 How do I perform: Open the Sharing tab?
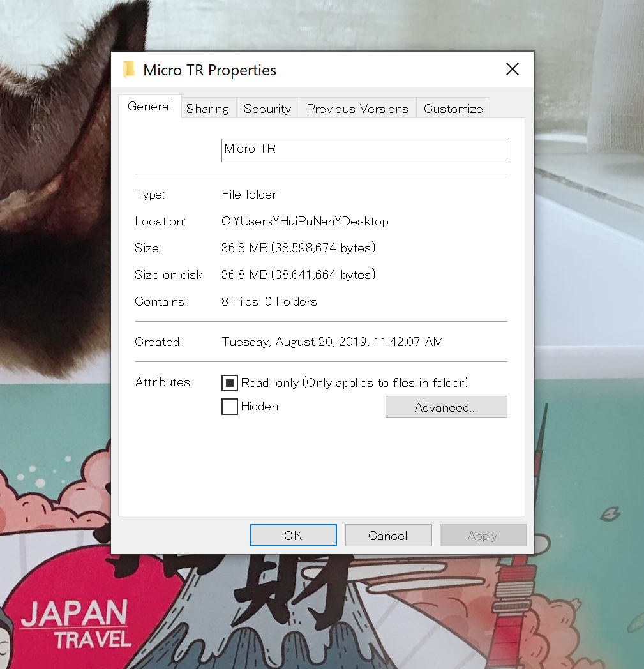(x=207, y=109)
